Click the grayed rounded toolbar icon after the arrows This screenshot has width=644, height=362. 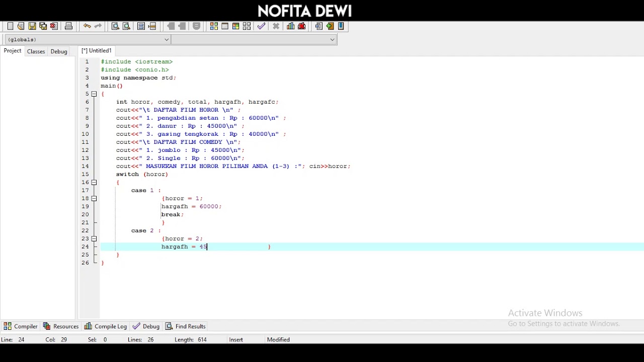point(197,26)
